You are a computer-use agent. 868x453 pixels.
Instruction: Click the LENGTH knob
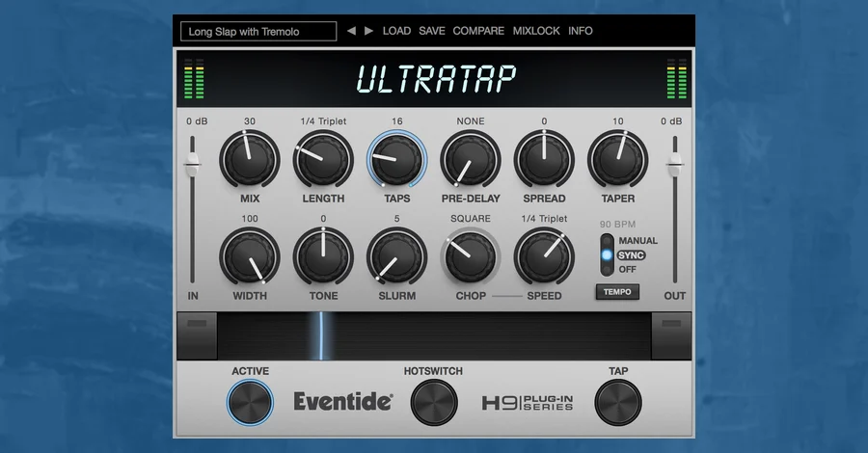point(323,160)
